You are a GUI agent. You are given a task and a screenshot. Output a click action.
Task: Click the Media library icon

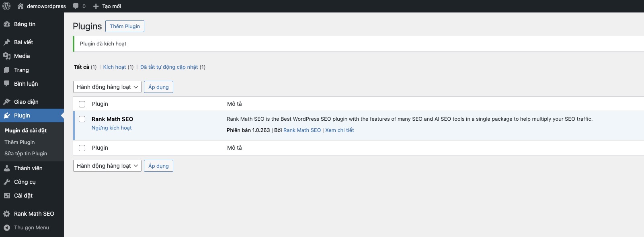7,56
